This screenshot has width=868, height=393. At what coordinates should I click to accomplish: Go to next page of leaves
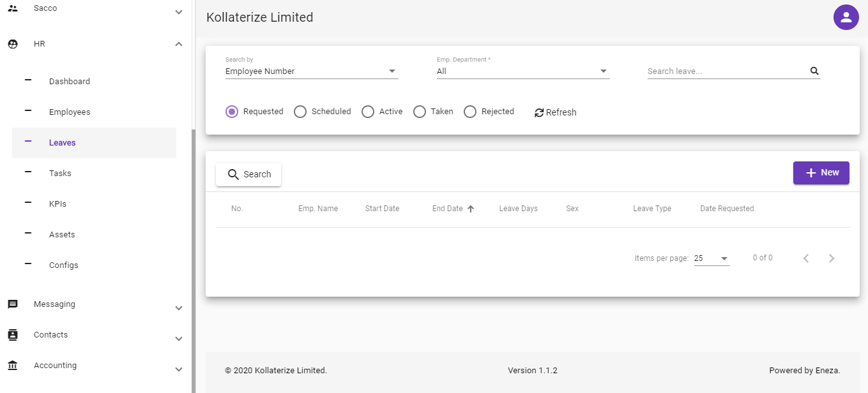click(832, 258)
